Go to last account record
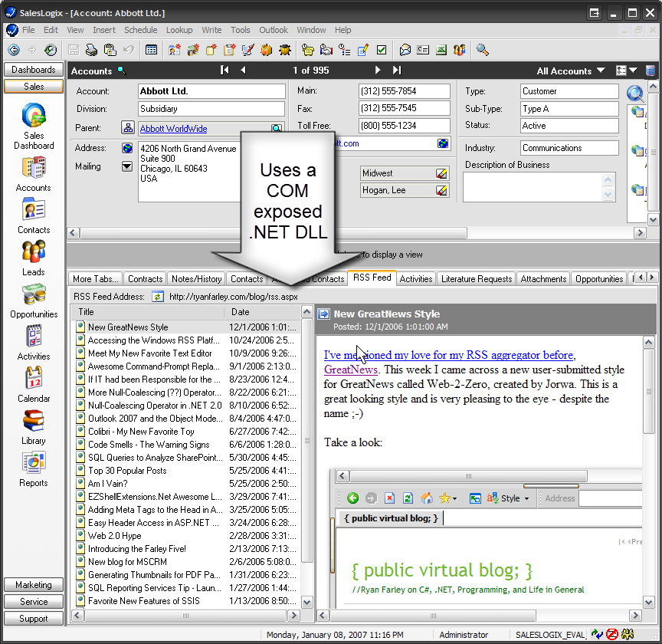 coord(396,70)
